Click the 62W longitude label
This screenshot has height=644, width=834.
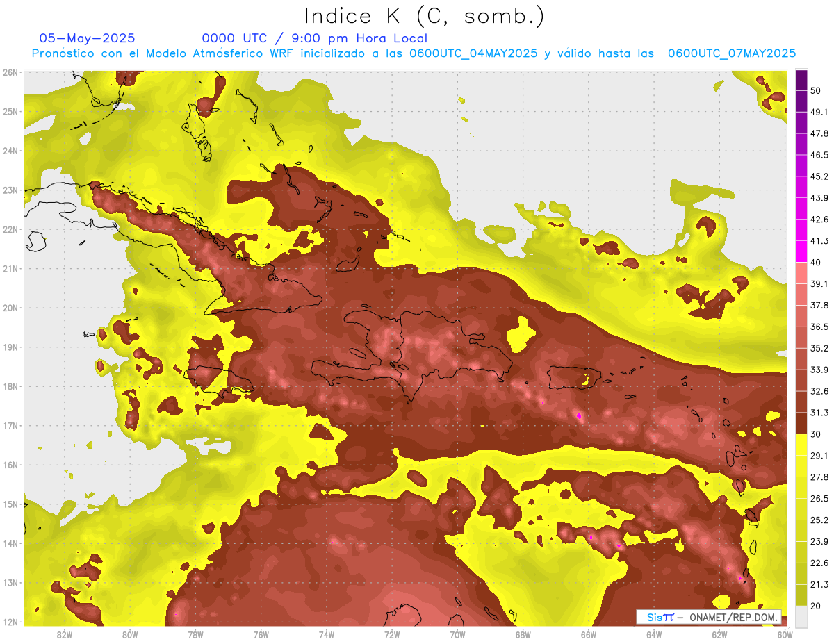point(719,634)
